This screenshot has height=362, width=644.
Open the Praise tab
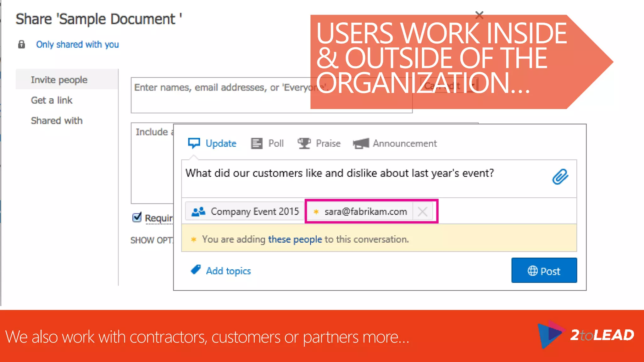[319, 144]
